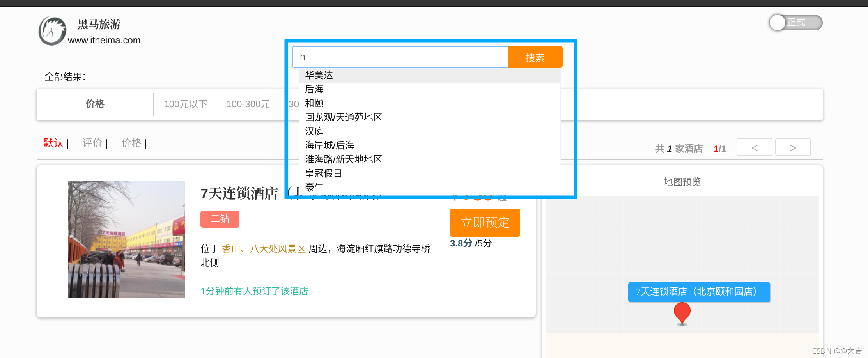Click the 7天连锁酒店（北京颐和园店）map label
This screenshot has width=868, height=358.
[699, 292]
